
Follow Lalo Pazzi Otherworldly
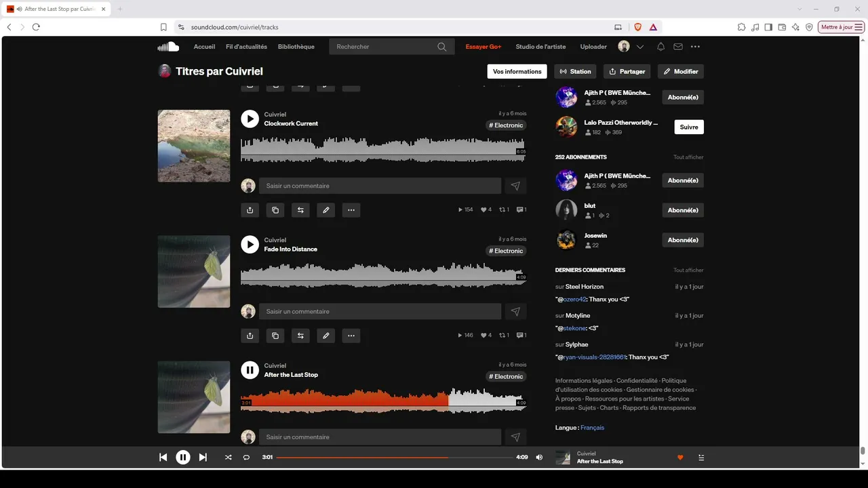tap(689, 127)
